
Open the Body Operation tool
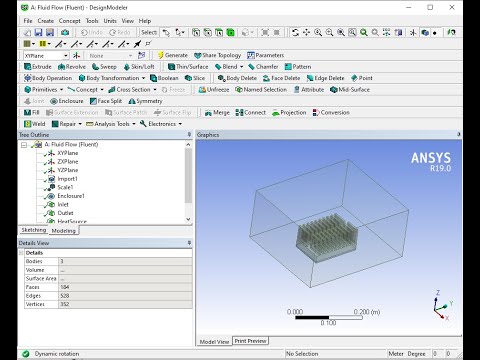(48, 78)
